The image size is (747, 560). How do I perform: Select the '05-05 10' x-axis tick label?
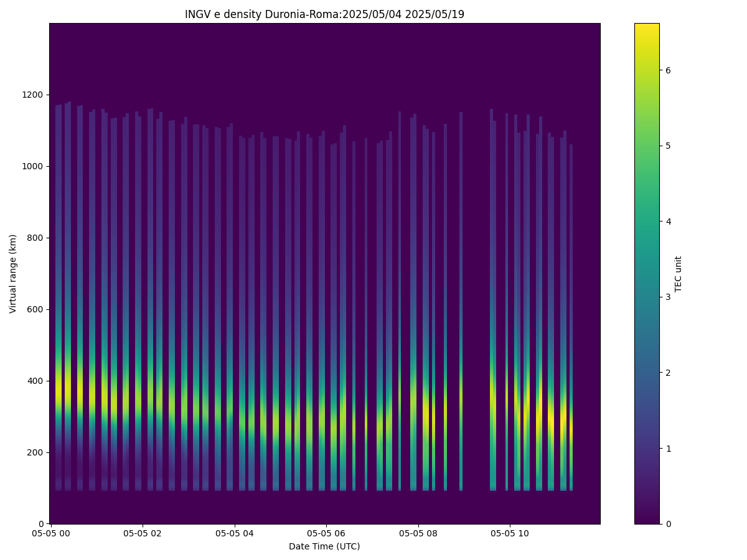510,533
